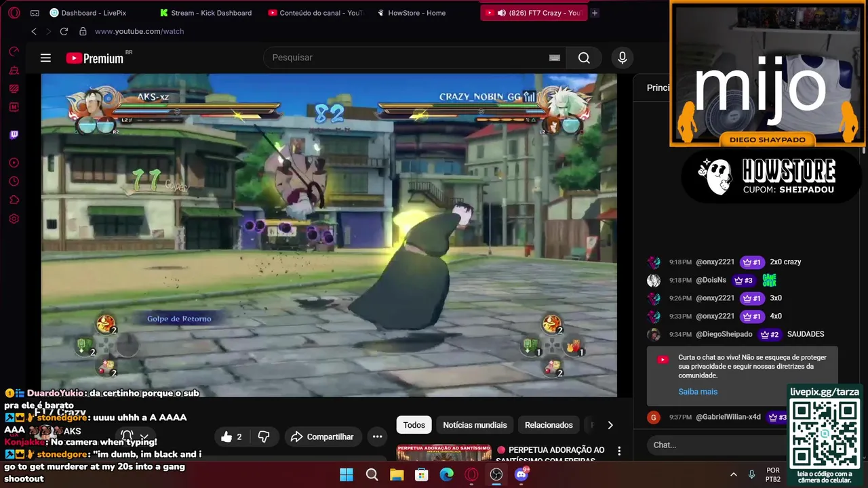Expand hidden system tray icons chevron

pos(733,474)
